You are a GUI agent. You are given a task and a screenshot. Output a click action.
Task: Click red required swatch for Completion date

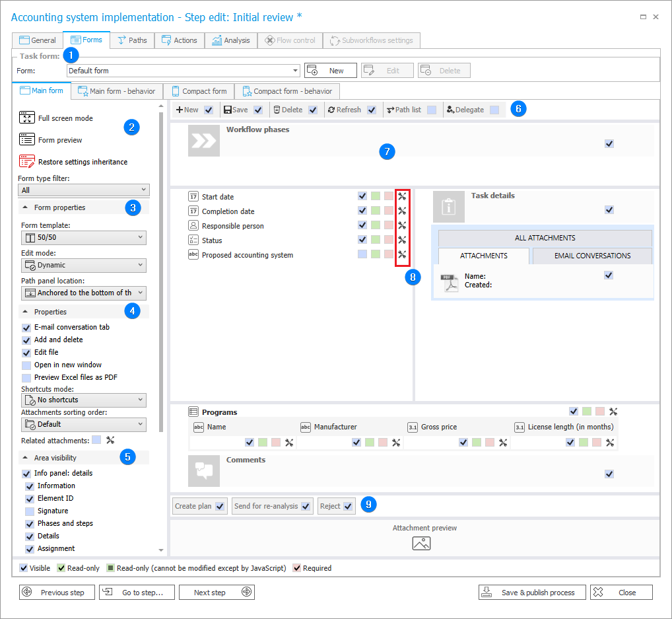(x=389, y=211)
